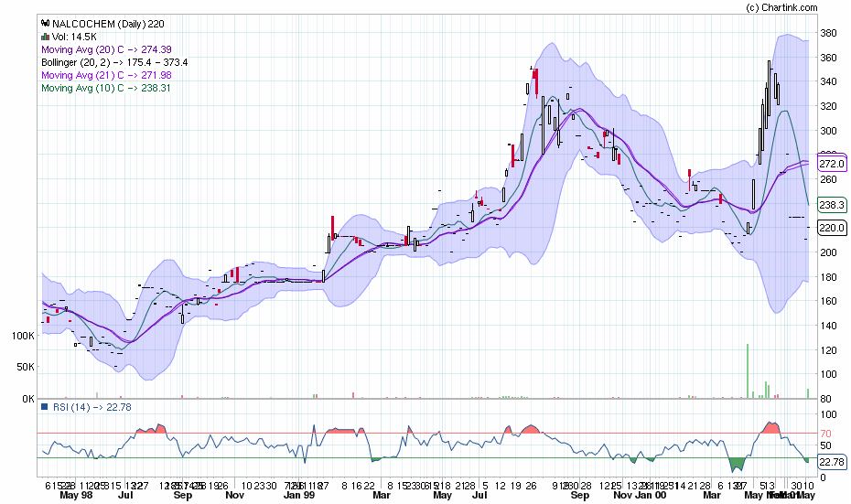Click the 320 price axis label

pos(828,106)
